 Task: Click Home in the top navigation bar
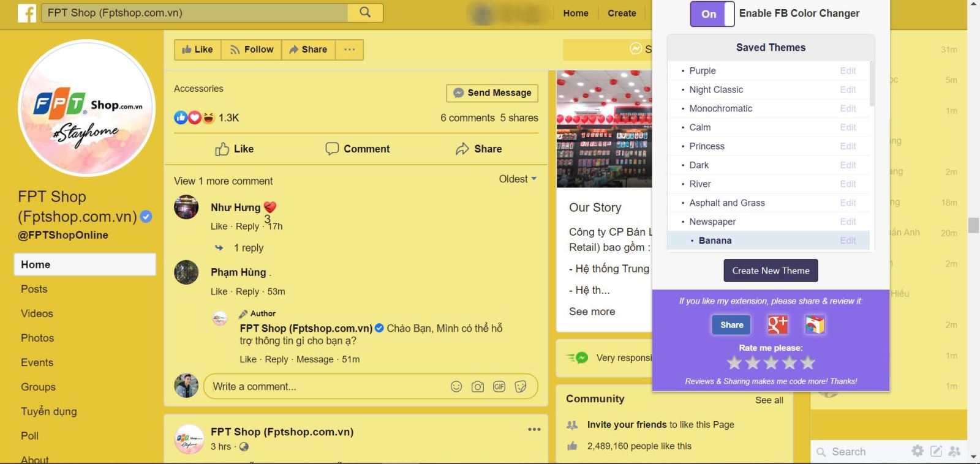click(x=576, y=13)
